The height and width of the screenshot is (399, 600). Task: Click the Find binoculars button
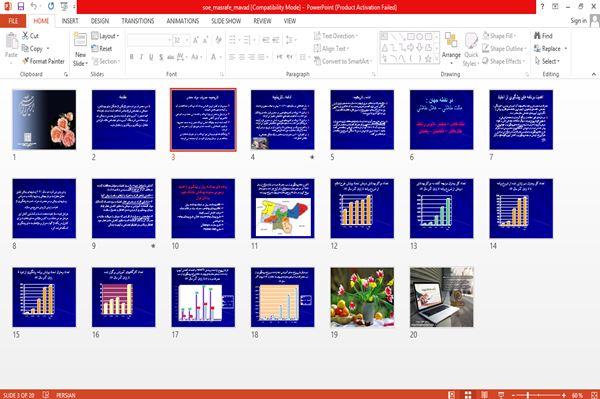pos(543,36)
